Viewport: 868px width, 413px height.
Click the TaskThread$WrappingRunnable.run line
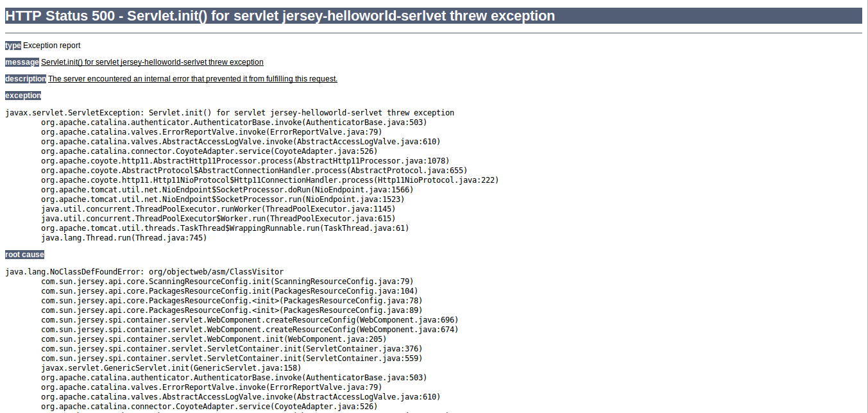click(225, 228)
